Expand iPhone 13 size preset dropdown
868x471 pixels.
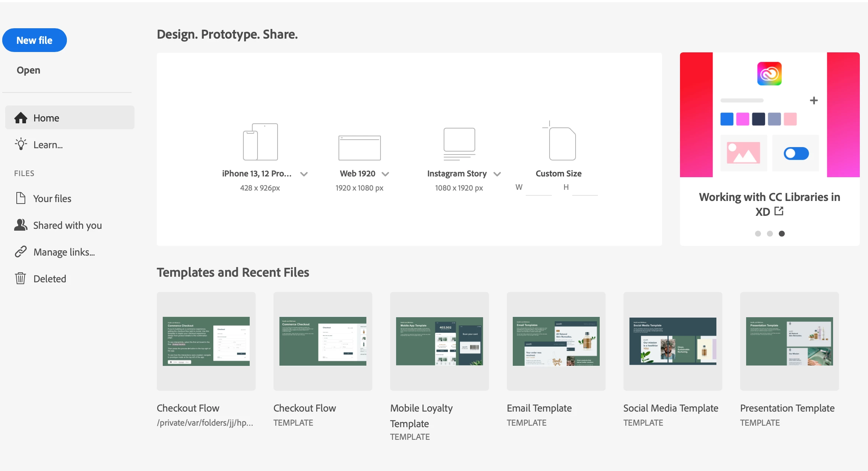(304, 174)
